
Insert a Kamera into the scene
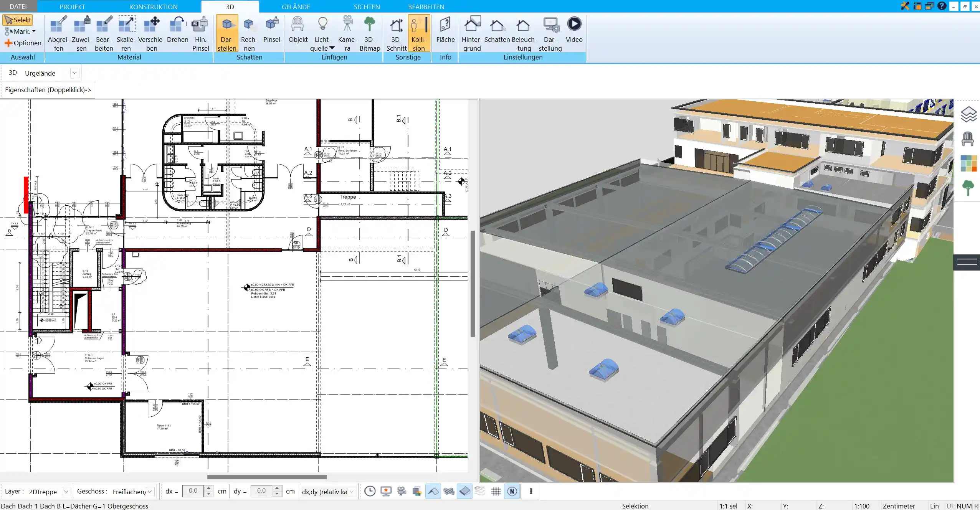tap(347, 34)
